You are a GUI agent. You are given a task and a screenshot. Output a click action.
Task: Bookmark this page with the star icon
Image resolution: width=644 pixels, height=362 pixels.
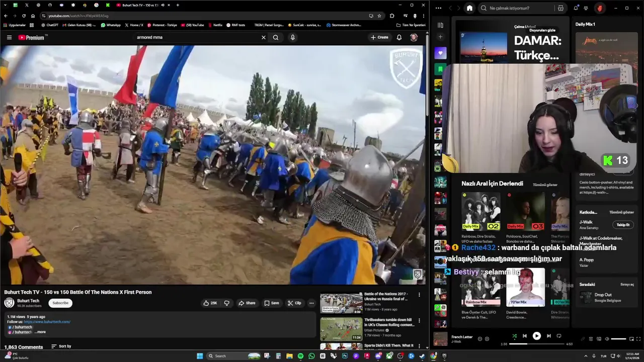tap(379, 16)
